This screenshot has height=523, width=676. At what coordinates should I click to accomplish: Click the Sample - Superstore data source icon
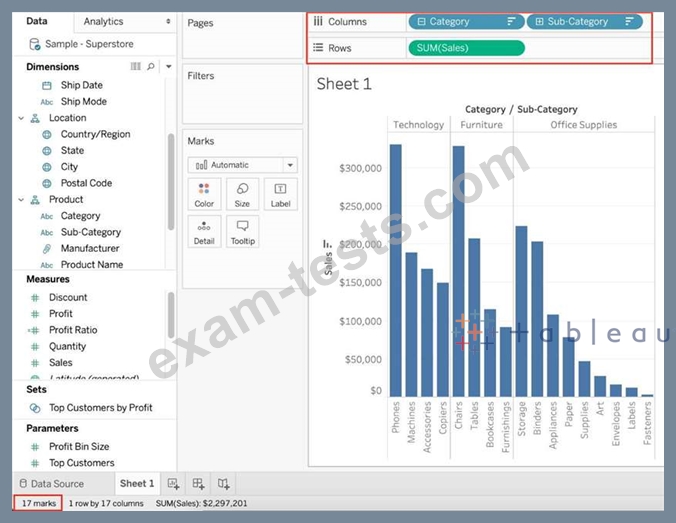click(35, 44)
